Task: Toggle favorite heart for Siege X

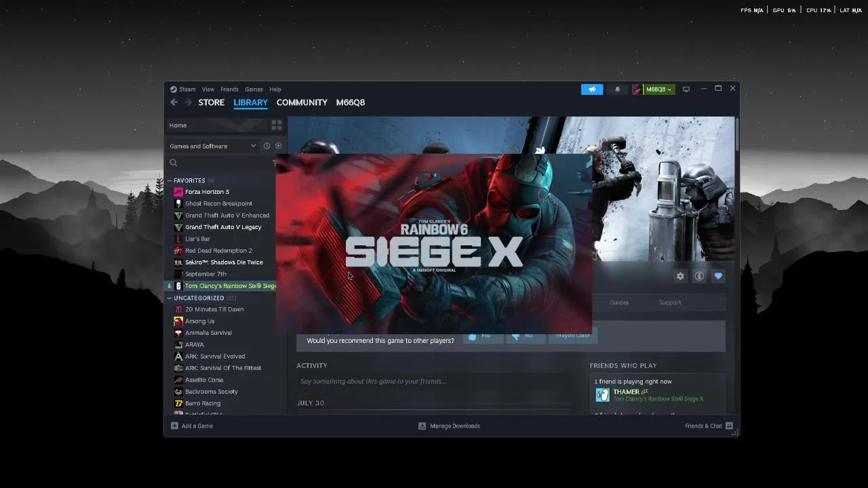Action: [718, 276]
